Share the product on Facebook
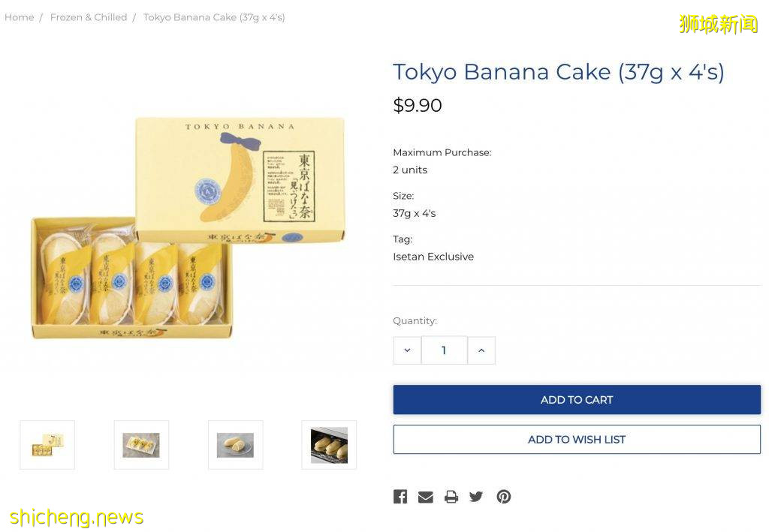Screen dimensions: 769x532 click(x=400, y=496)
